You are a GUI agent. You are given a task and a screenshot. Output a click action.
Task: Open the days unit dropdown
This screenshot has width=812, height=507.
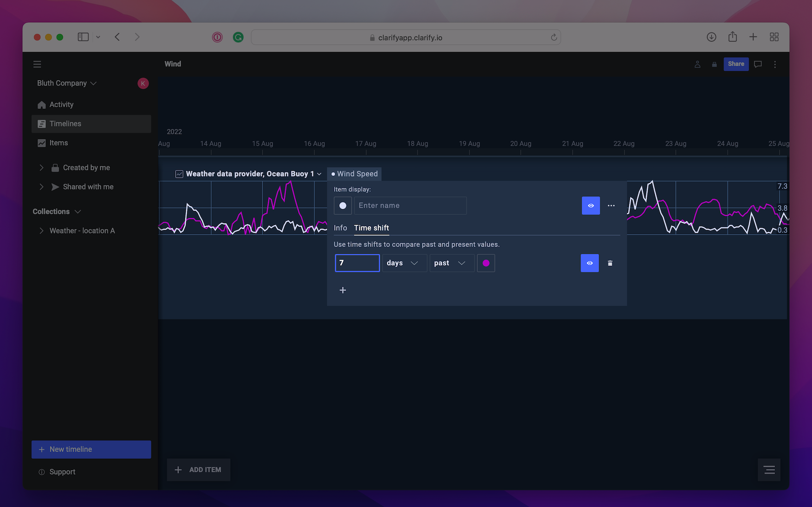pos(404,263)
